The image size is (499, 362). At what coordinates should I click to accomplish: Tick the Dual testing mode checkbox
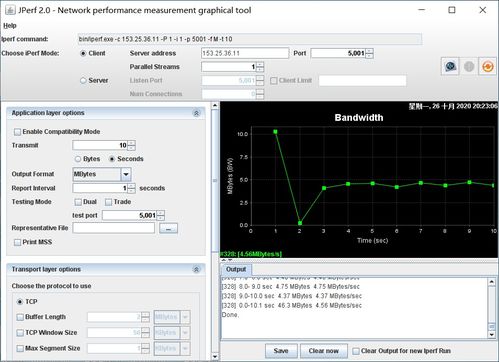(78, 202)
